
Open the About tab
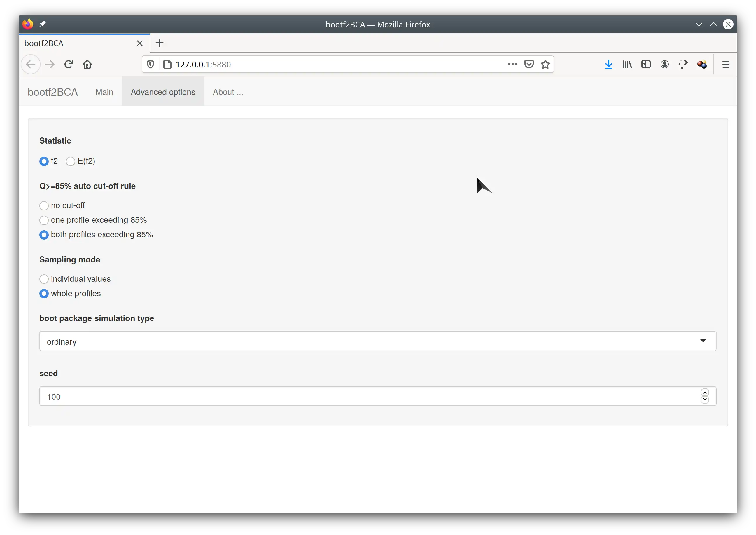point(228,91)
